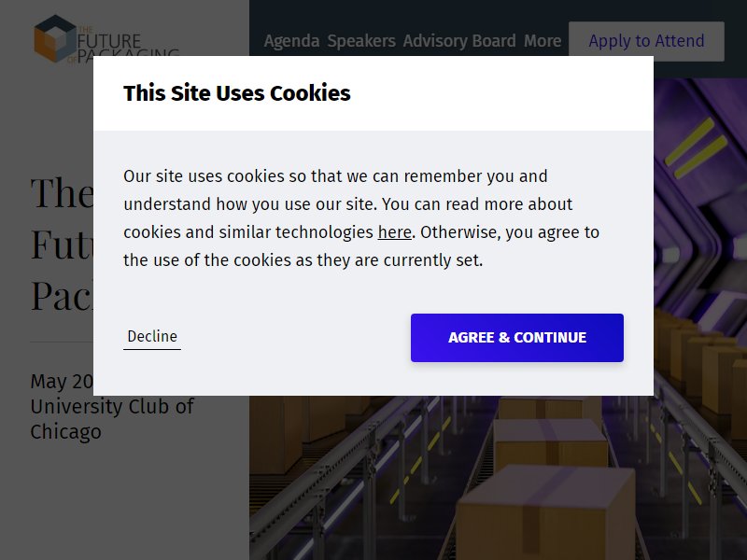Screen dimensions: 747x560
Task: Decline the cookie consent
Action: click(x=152, y=337)
